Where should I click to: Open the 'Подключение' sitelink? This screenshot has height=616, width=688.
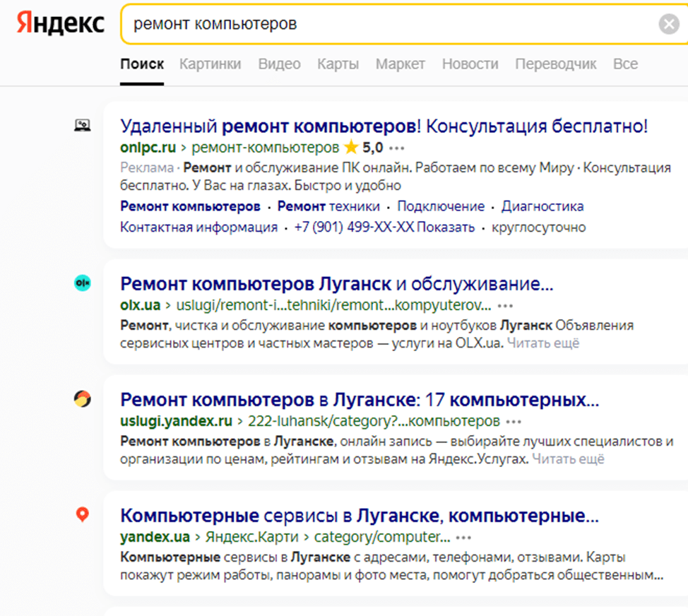click(x=441, y=206)
